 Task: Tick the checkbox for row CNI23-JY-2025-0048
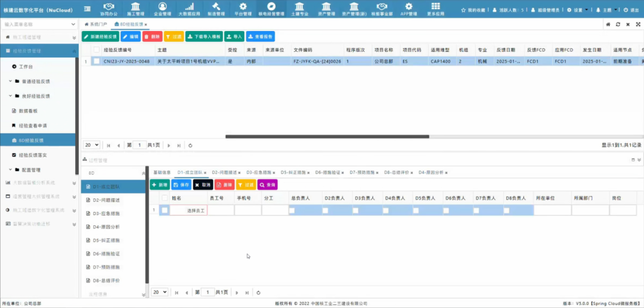point(96,61)
